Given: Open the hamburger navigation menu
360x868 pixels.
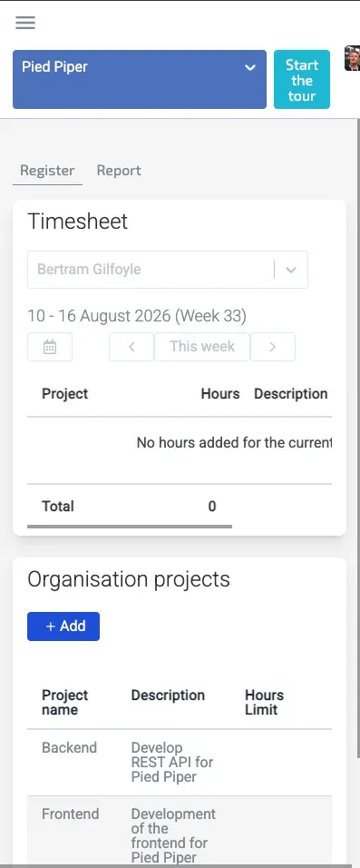Looking at the screenshot, I should pyautogui.click(x=25, y=22).
